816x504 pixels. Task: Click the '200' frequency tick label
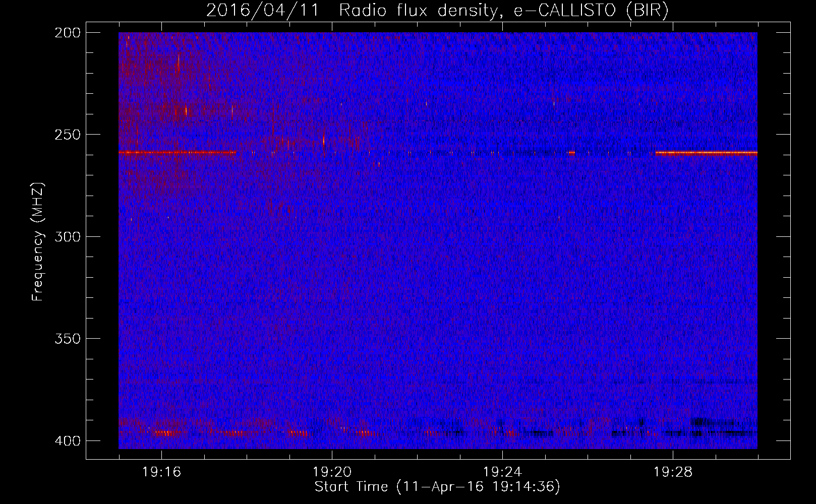(x=67, y=33)
